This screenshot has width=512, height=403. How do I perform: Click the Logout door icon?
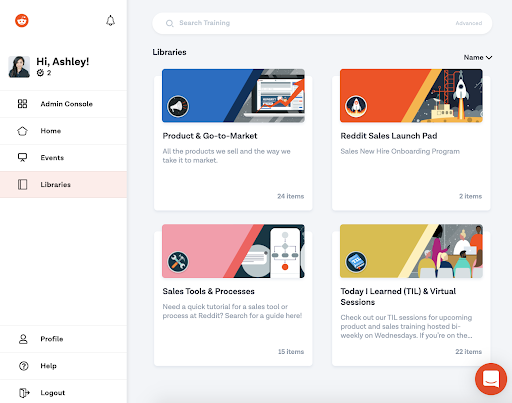[24, 393]
